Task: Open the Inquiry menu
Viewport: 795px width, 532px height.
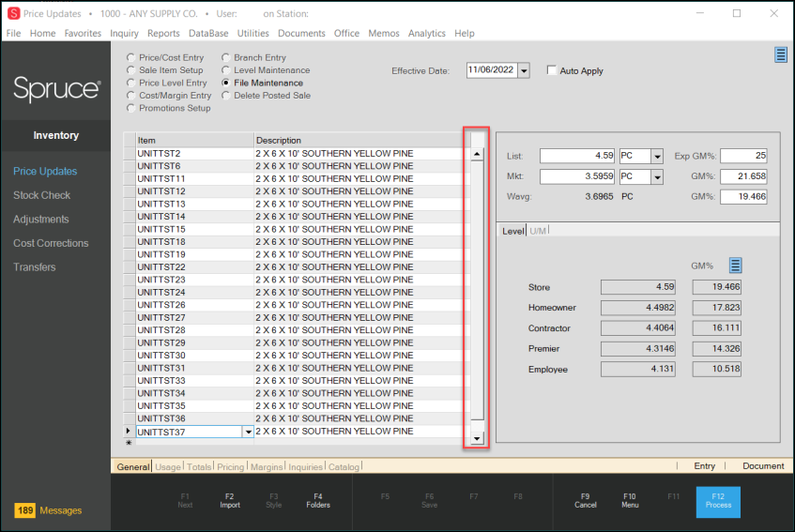Action: (x=124, y=34)
